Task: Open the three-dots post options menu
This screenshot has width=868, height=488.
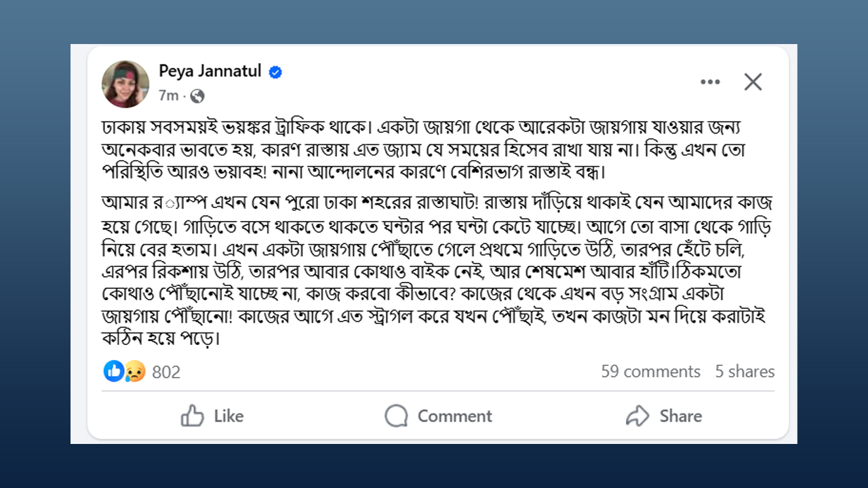Action: pos(710,82)
